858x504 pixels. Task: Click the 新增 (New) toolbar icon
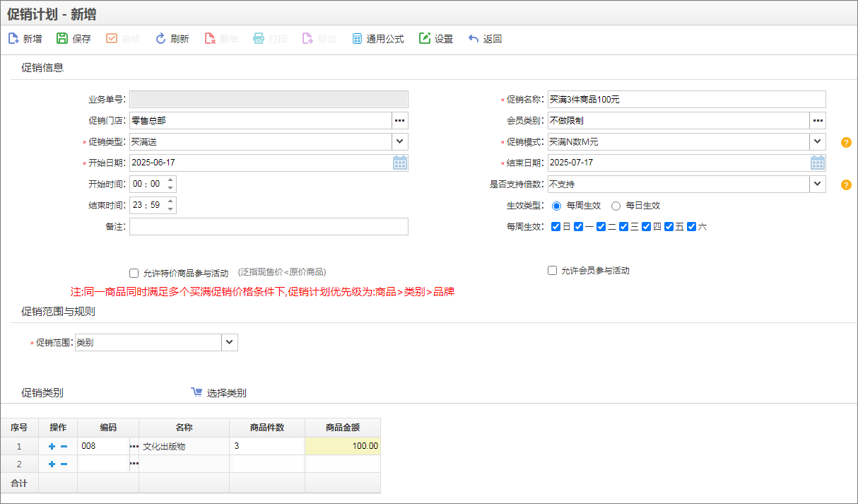pyautogui.click(x=13, y=39)
